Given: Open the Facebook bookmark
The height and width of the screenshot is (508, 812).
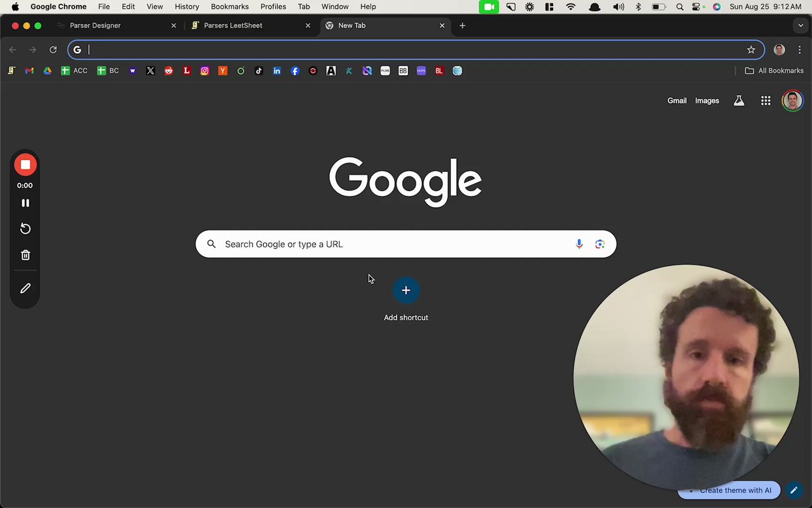Looking at the screenshot, I should (x=295, y=71).
